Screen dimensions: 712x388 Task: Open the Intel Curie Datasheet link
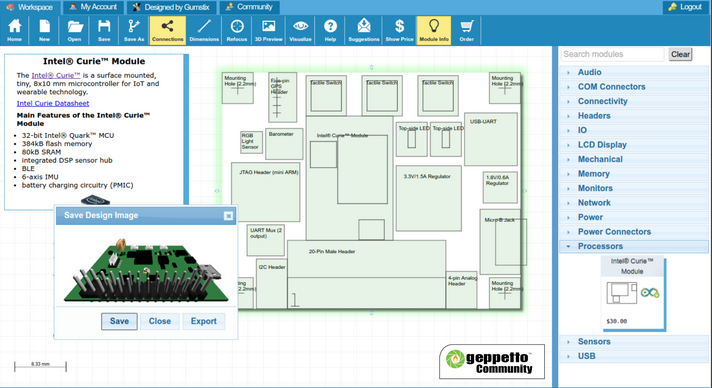53,104
